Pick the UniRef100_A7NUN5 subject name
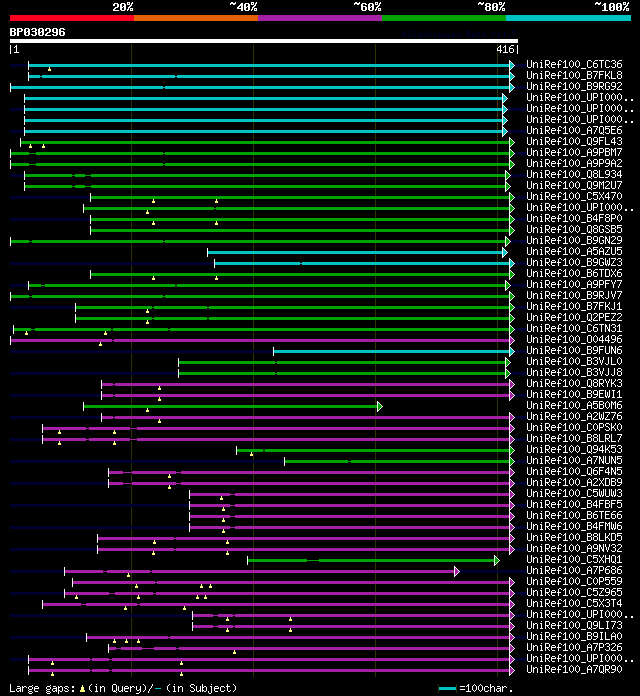The image size is (640, 696). 574,460
